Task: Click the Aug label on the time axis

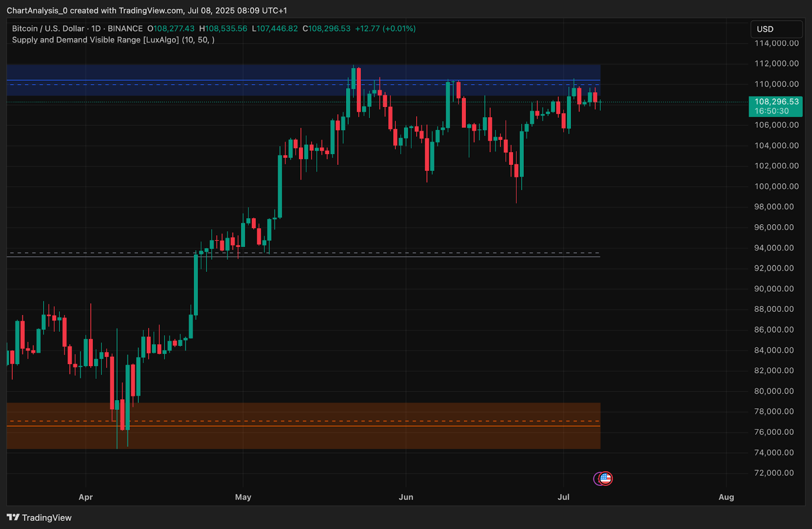Action: (726, 497)
